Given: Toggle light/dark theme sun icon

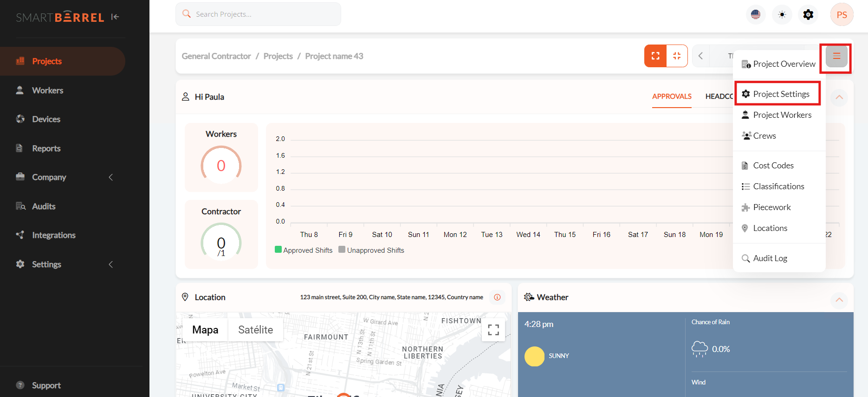Looking at the screenshot, I should pyautogui.click(x=782, y=14).
